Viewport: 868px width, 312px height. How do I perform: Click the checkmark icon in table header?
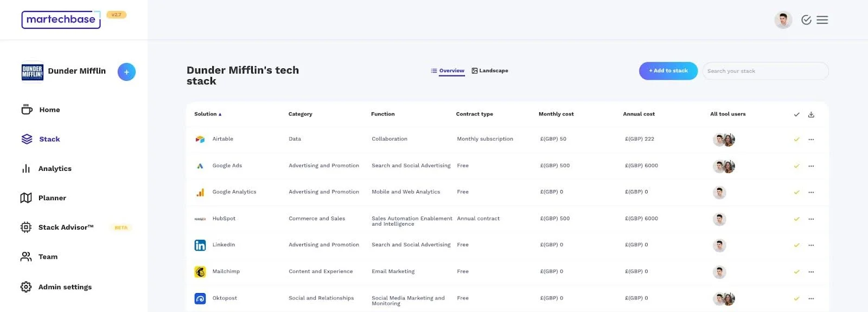point(796,114)
